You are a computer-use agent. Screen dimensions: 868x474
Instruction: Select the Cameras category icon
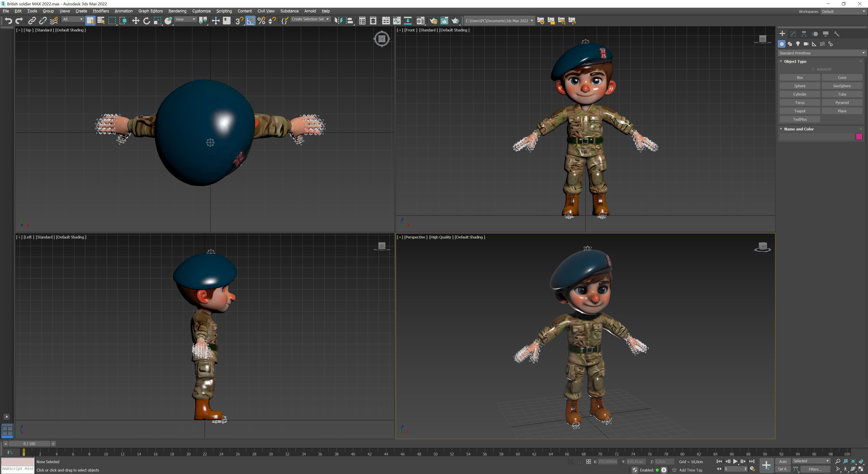tap(806, 44)
